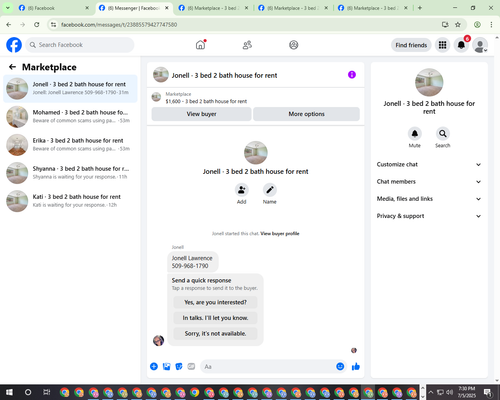Open the Groups icon in top navigation

tap(294, 45)
